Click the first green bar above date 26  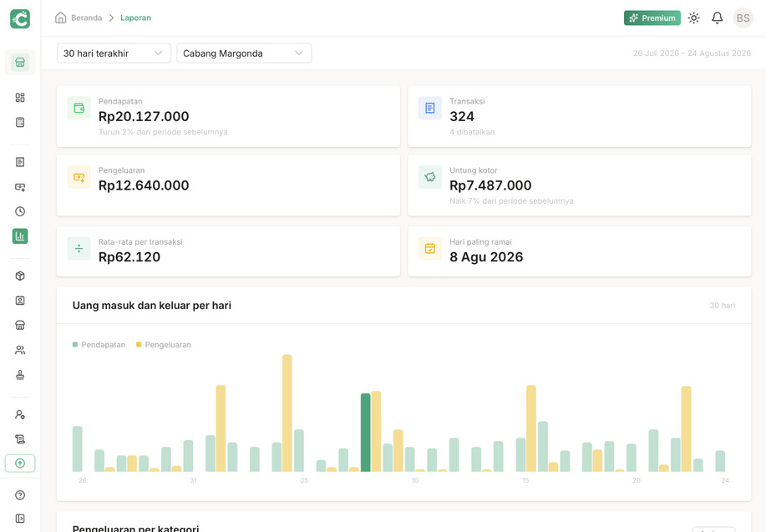[x=77, y=449]
